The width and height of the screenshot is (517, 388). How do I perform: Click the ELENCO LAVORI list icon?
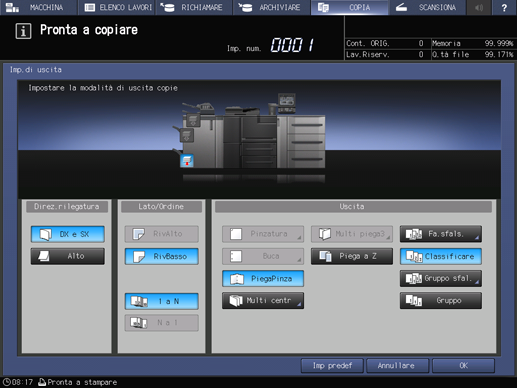coord(90,7)
